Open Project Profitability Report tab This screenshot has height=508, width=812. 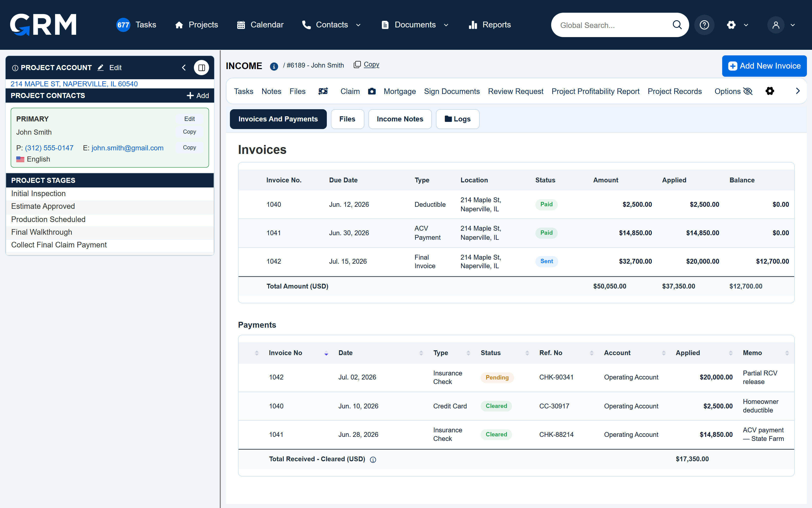point(595,91)
